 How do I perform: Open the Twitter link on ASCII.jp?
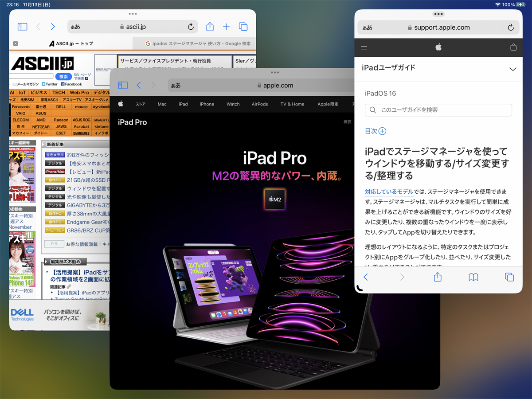(50, 84)
